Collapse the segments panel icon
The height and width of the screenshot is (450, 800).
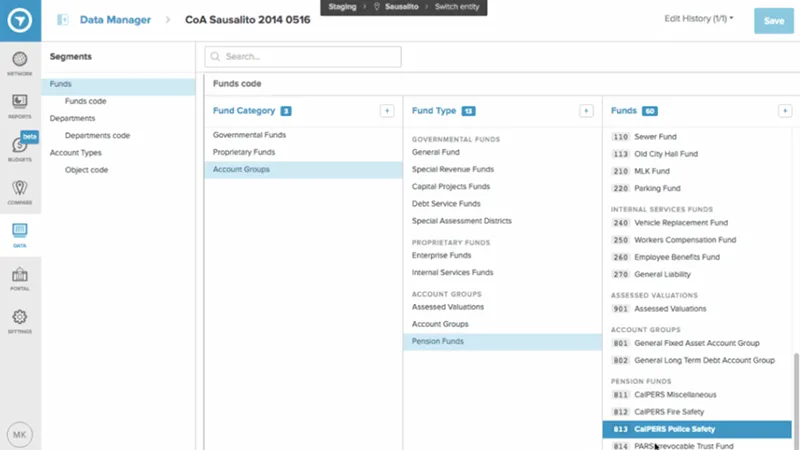(x=63, y=20)
